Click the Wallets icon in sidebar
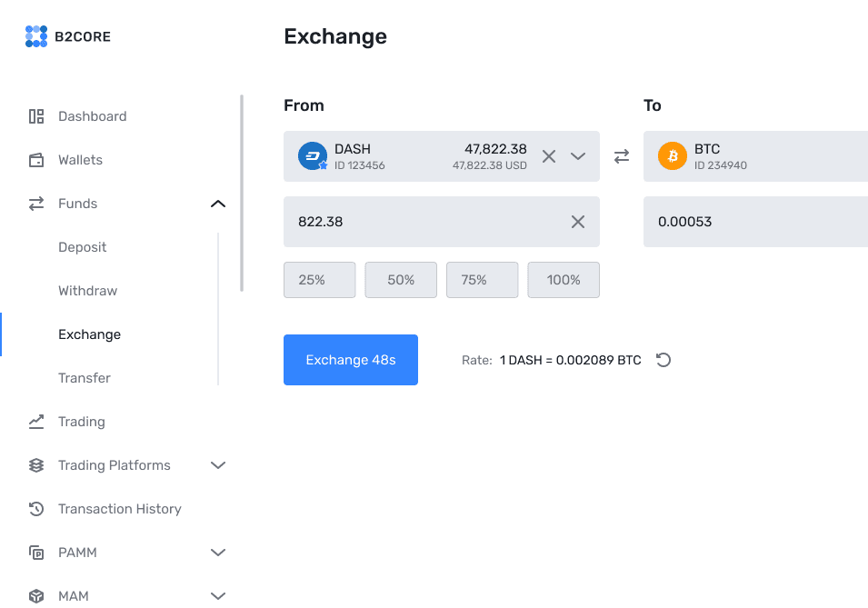 (x=36, y=160)
